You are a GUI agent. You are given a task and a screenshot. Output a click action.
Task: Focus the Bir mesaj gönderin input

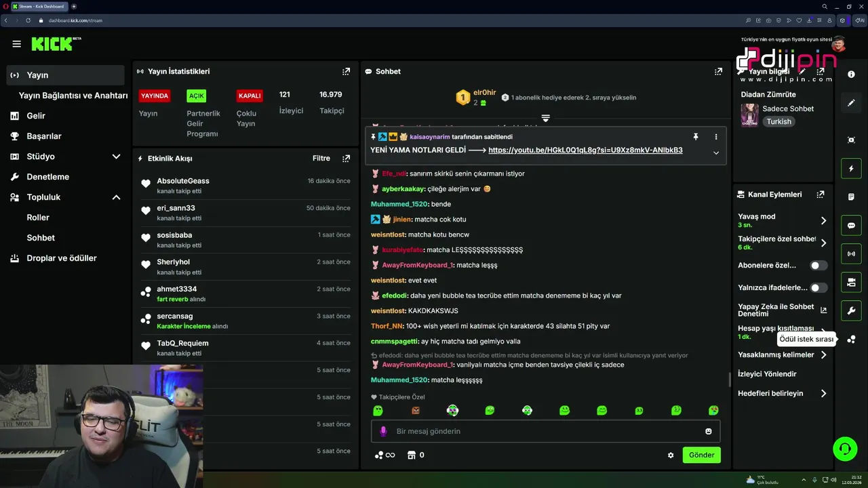click(546, 431)
